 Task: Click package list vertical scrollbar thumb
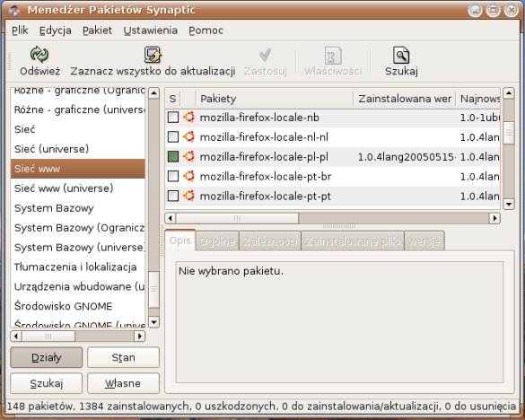(x=509, y=133)
